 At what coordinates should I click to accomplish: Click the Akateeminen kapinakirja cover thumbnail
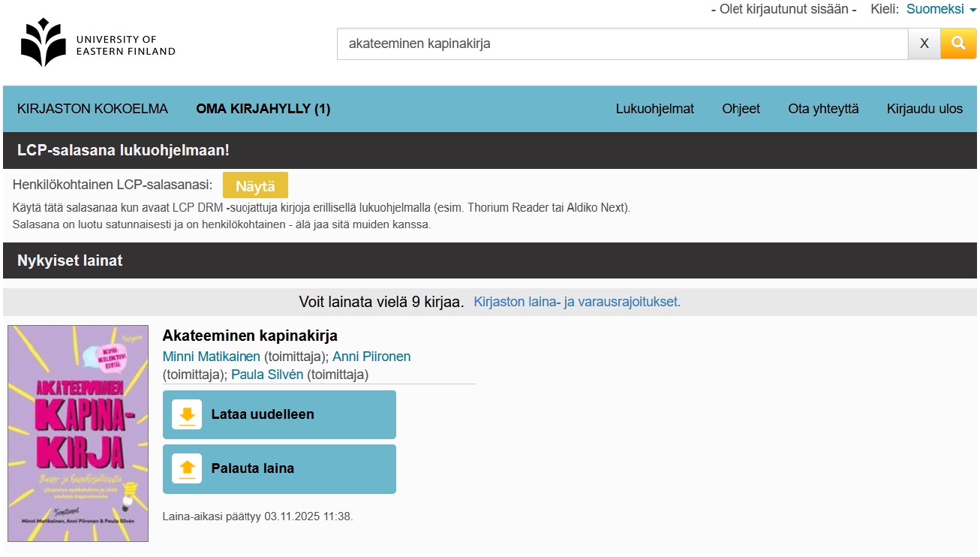tap(78, 434)
